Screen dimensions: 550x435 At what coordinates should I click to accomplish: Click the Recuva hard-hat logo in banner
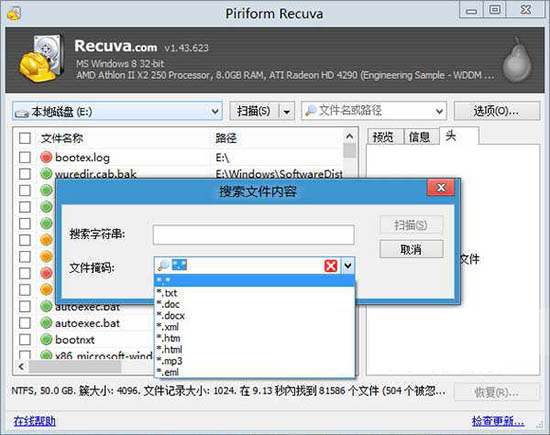[41, 59]
